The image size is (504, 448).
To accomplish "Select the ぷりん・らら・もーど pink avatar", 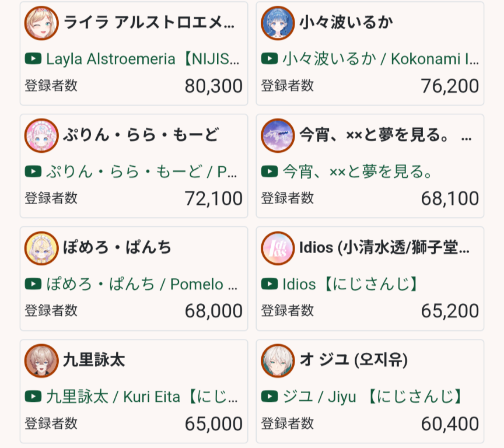I will [41, 135].
